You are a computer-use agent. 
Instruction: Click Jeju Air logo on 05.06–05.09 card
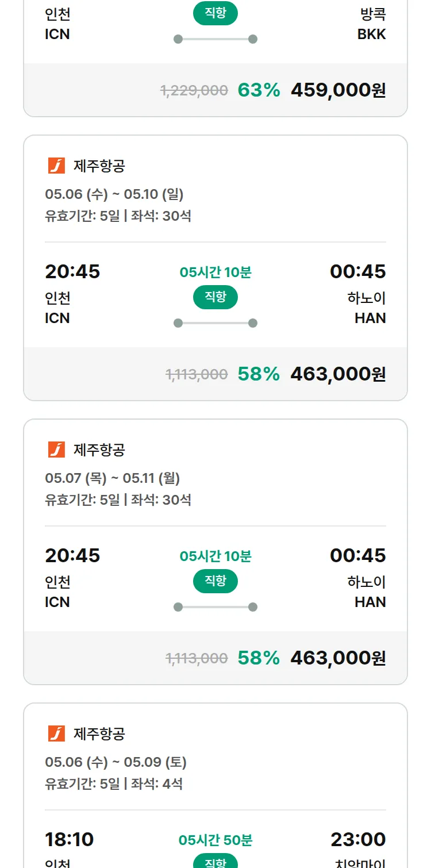(x=56, y=733)
